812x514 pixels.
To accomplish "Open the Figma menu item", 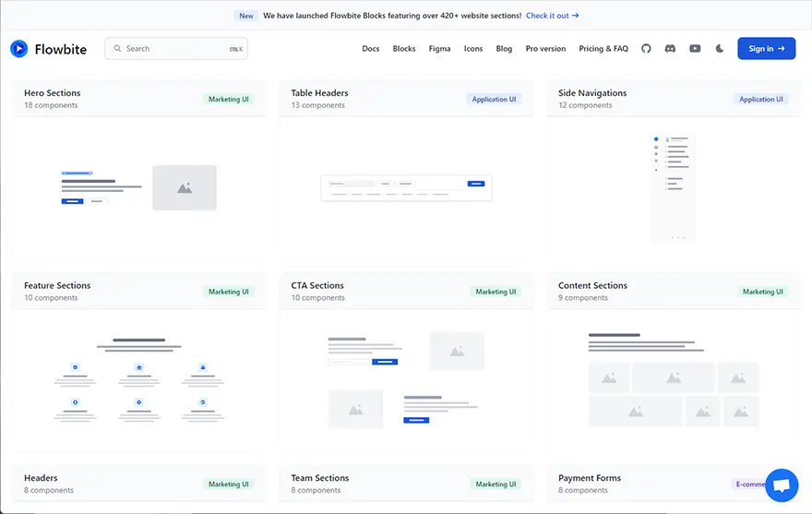I will 439,49.
